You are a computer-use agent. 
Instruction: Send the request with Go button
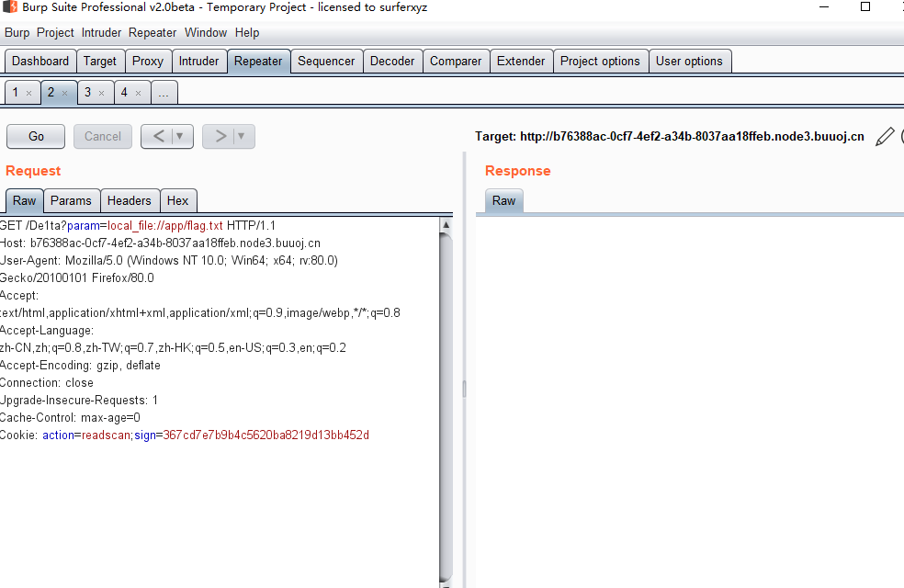[x=36, y=137]
